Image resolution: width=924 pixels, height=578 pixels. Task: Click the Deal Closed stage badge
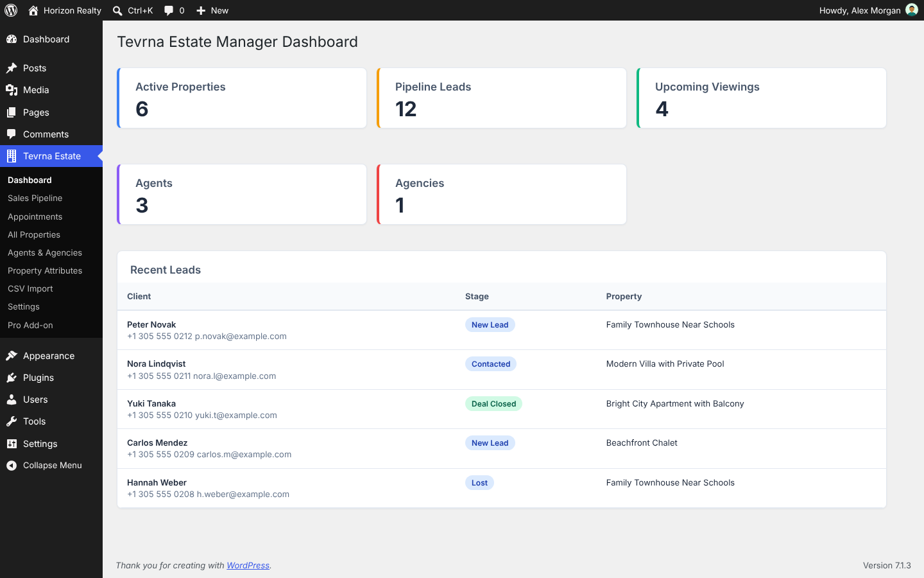tap(493, 404)
